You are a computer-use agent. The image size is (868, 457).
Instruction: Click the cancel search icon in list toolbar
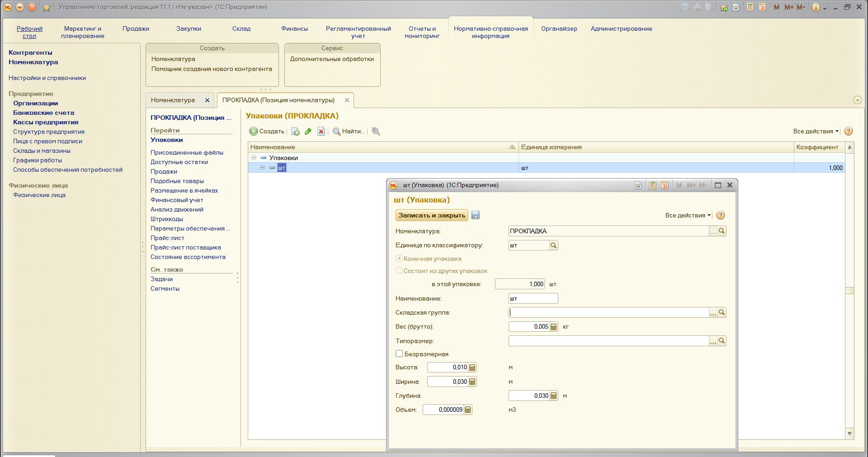(376, 132)
